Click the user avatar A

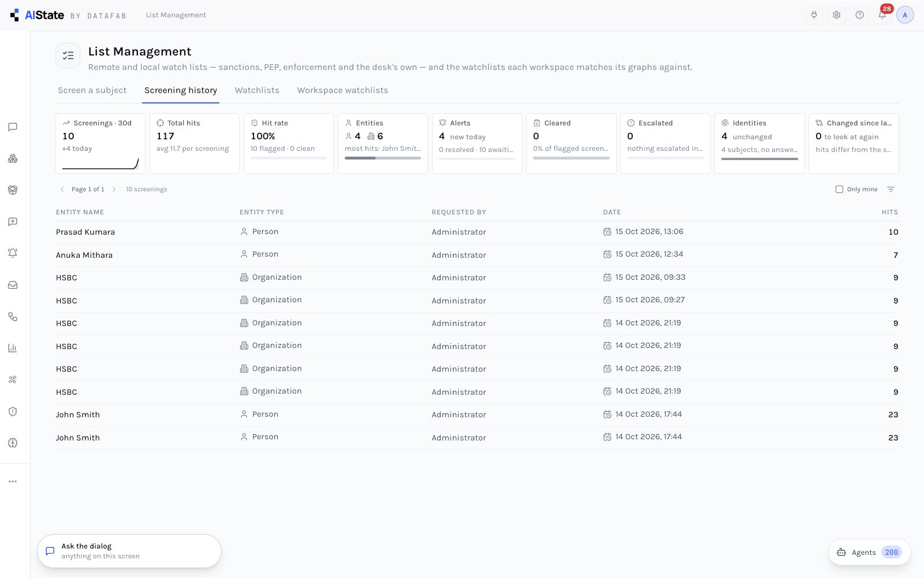(905, 15)
